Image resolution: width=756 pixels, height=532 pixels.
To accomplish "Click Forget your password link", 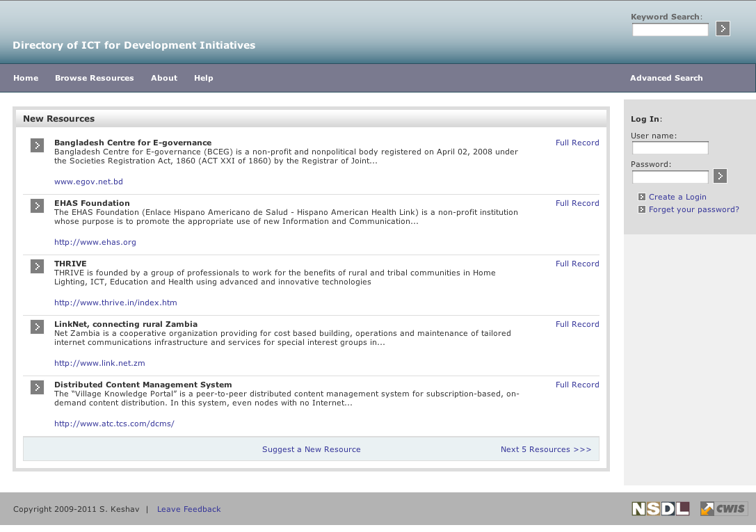I will click(x=693, y=209).
